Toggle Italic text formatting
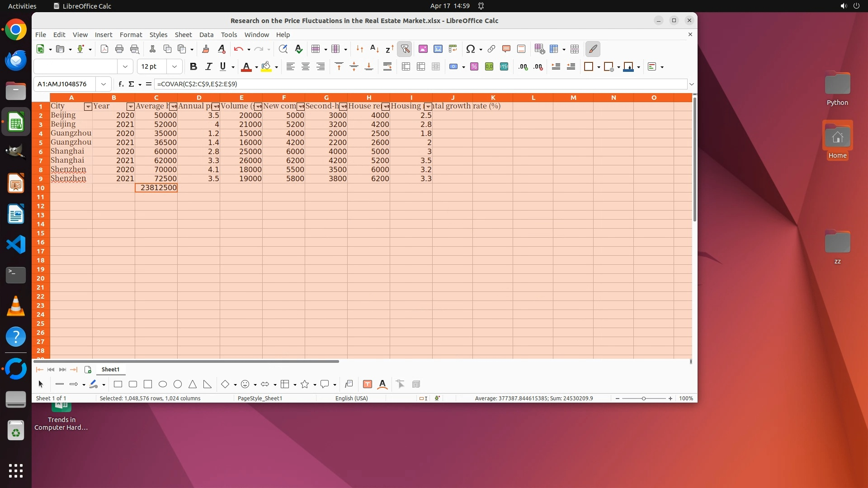868x488 pixels. click(208, 67)
